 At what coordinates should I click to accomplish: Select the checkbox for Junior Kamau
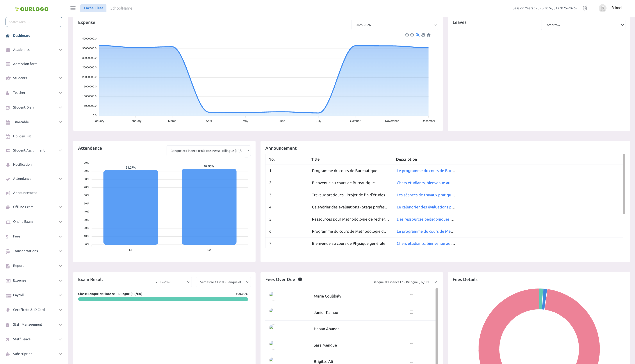pyautogui.click(x=411, y=312)
